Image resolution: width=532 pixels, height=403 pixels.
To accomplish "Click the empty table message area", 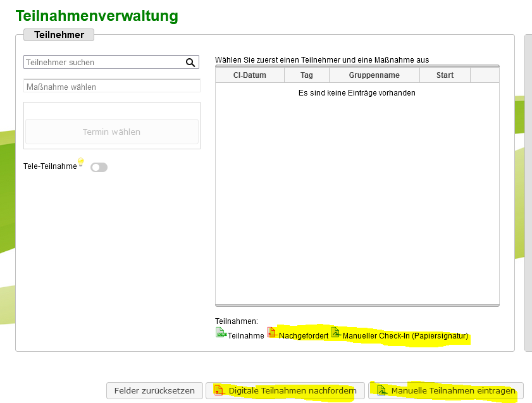I will click(x=357, y=93).
